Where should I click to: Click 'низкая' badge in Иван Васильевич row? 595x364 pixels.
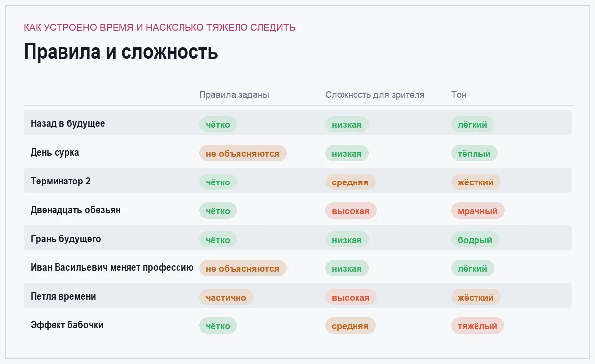347,268
